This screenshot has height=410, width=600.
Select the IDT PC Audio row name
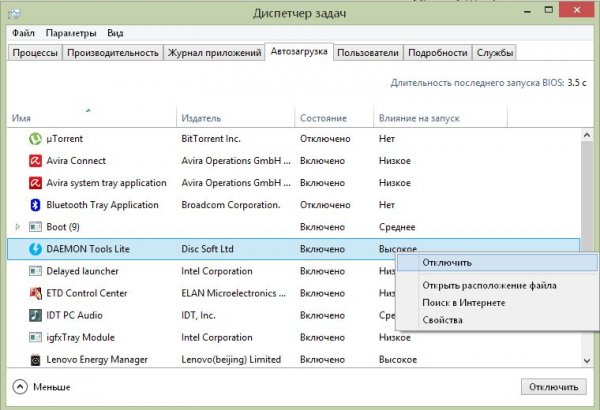(74, 315)
